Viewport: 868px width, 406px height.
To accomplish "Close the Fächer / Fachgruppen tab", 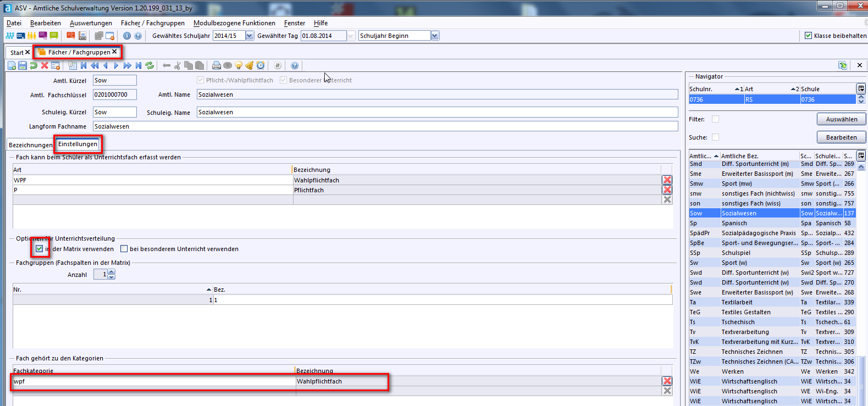I will point(114,52).
